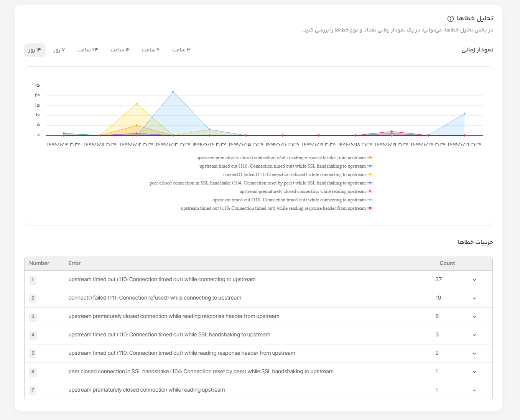Toggle light blue connecting timeout legend series
The width and height of the screenshot is (520, 420).
click(x=370, y=200)
